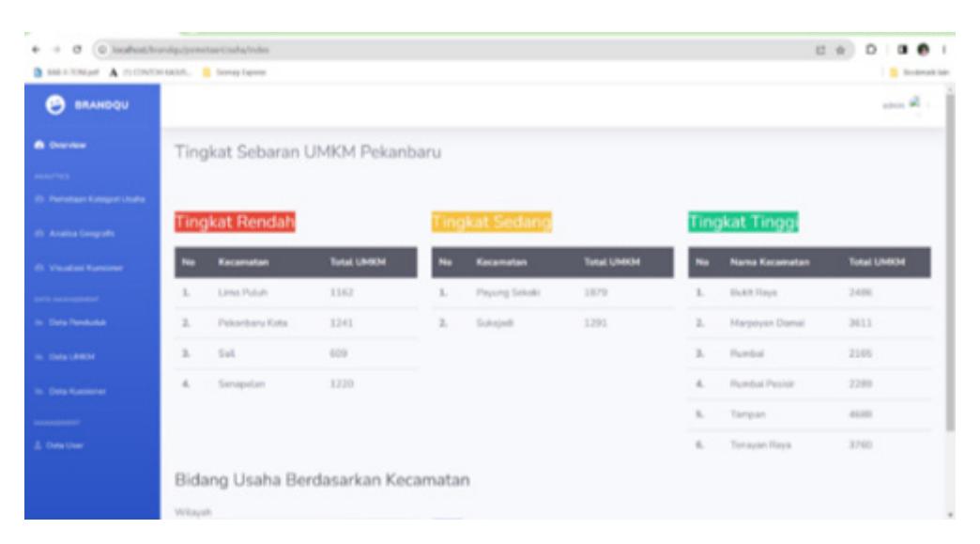Select the Tenayan Raya row
Image resolution: width=980 pixels, height=544 pixels.
pyautogui.click(x=809, y=445)
